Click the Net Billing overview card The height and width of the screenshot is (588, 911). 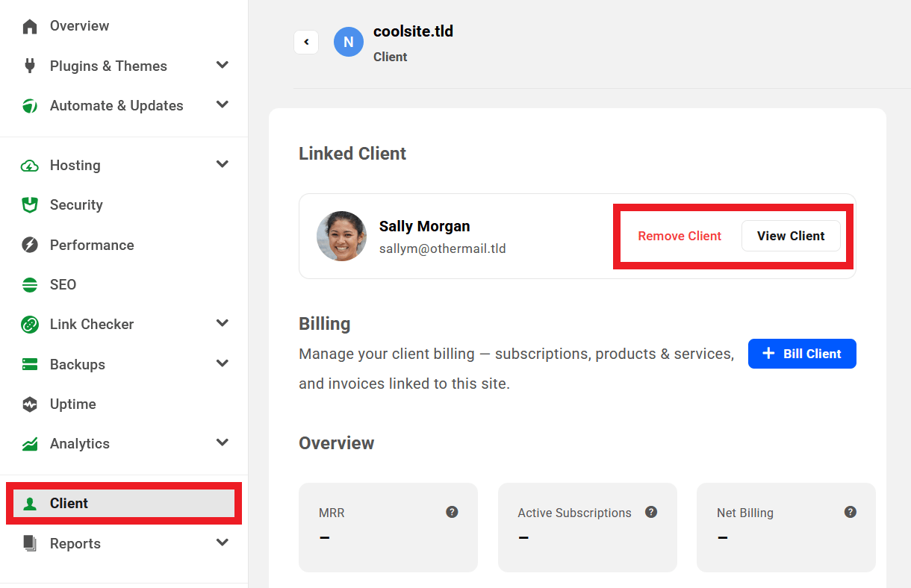coord(786,528)
